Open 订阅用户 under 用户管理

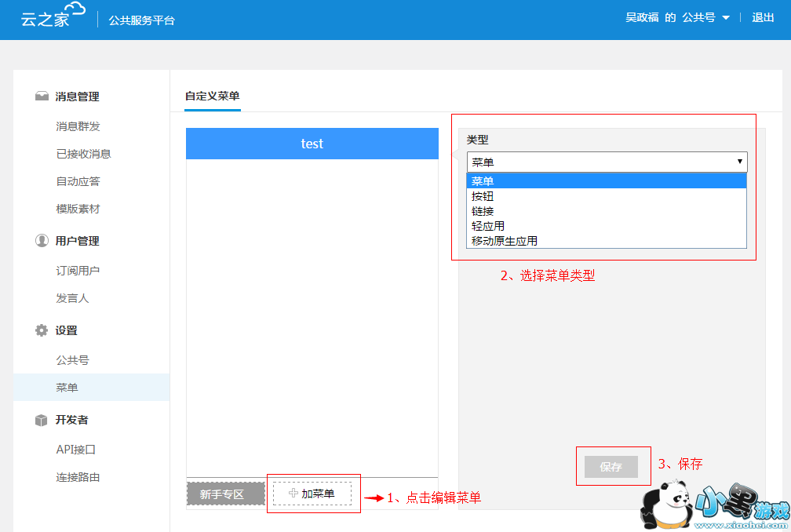click(78, 271)
